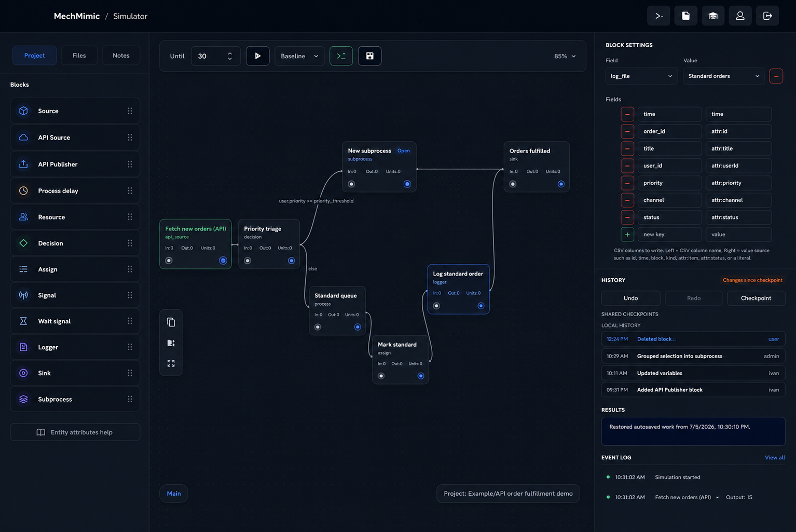Select the Source block cube icon

23,111
